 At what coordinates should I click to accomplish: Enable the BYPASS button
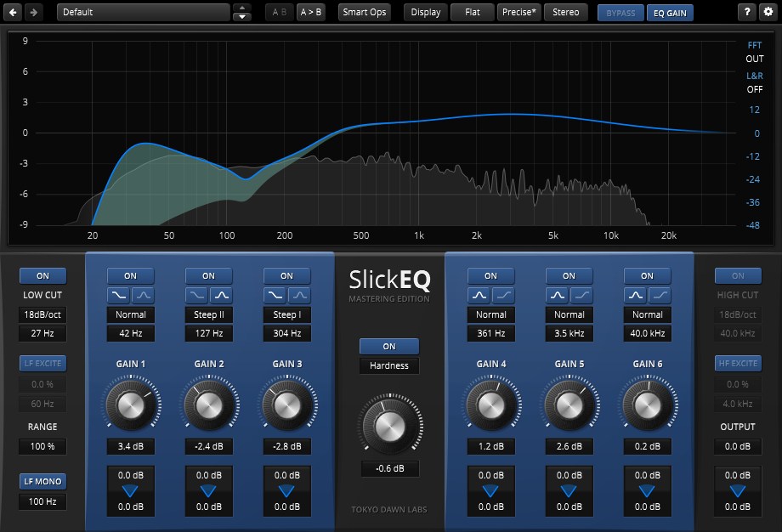pyautogui.click(x=620, y=13)
